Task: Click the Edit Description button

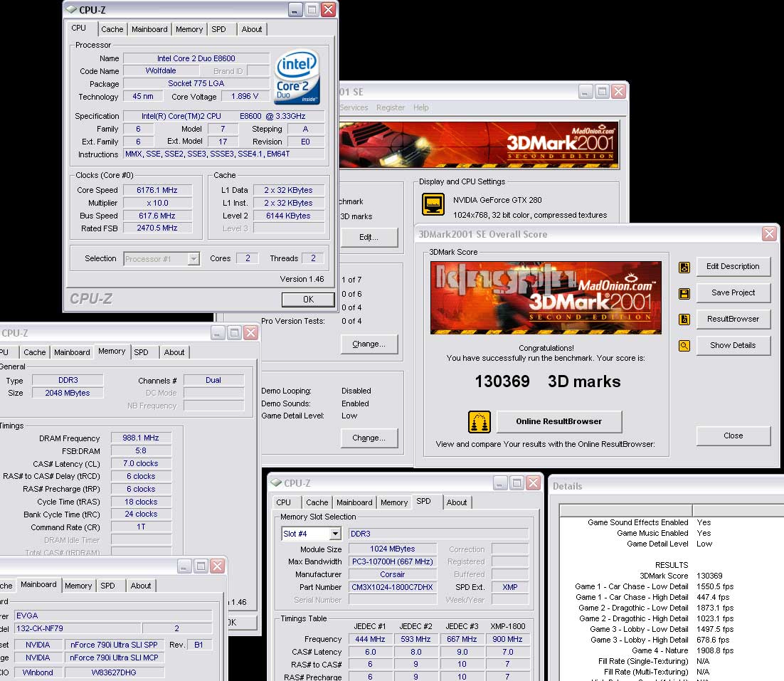Action: [x=733, y=267]
